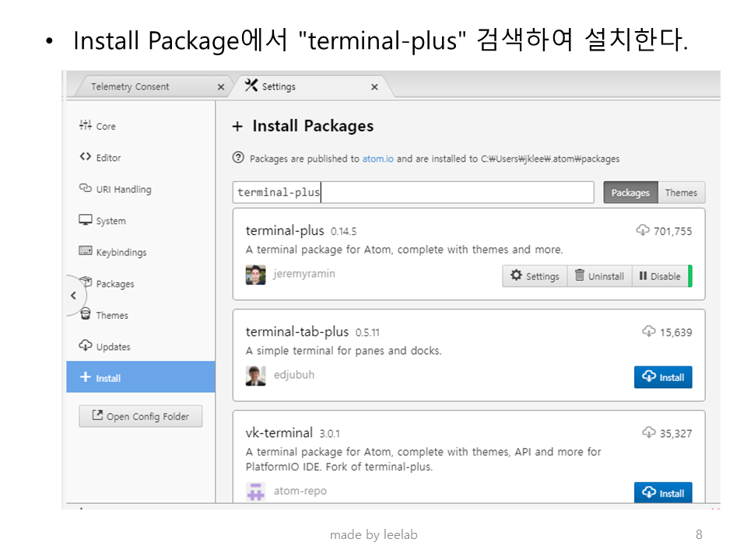Viewport: 747px width, 560px height.
Task: Open the atom.io link
Action: click(x=378, y=159)
